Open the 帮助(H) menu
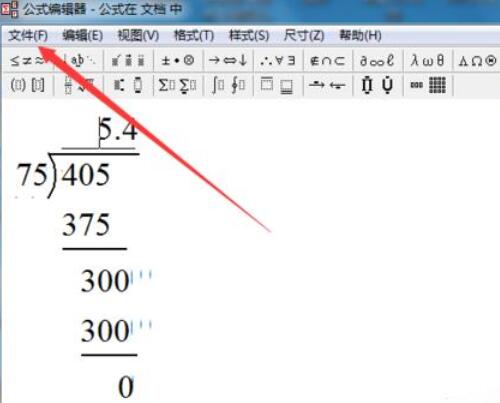This screenshot has width=500, height=403. 360,35
